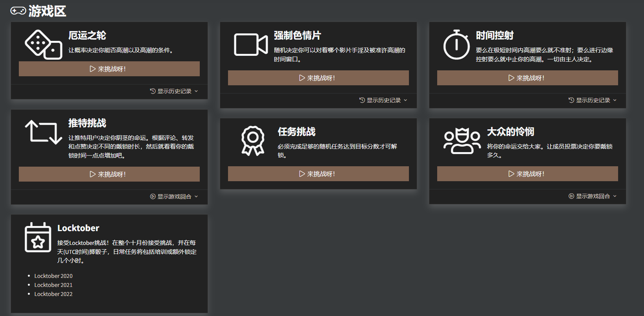Click the award ribbon icon for 任务挑战
The height and width of the screenshot is (316, 644).
click(253, 141)
